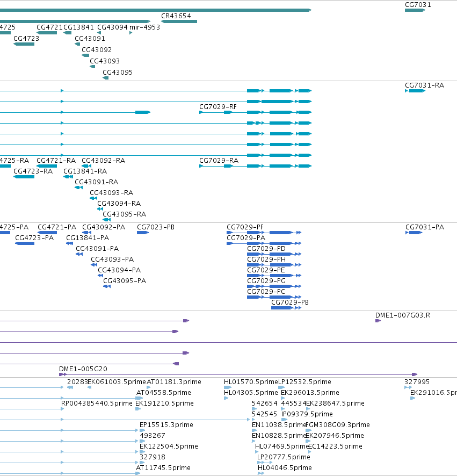Select the EK122504.5prime EST label

point(169,446)
